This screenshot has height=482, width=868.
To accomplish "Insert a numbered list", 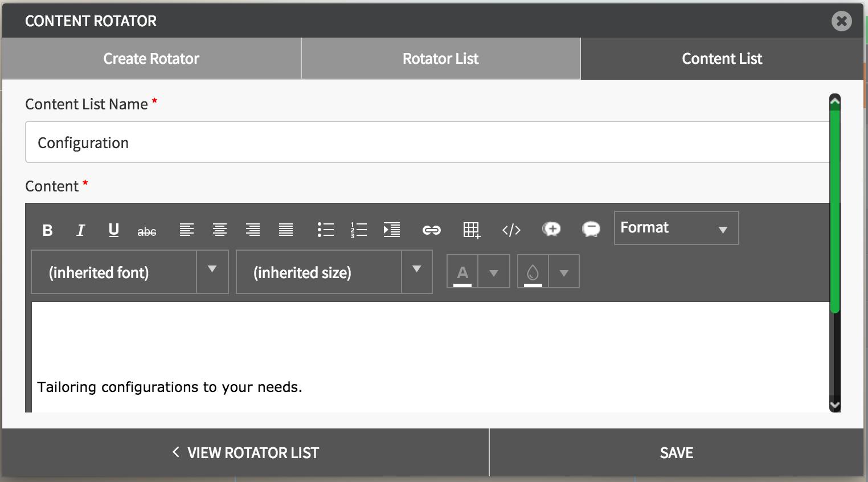I will tap(359, 230).
